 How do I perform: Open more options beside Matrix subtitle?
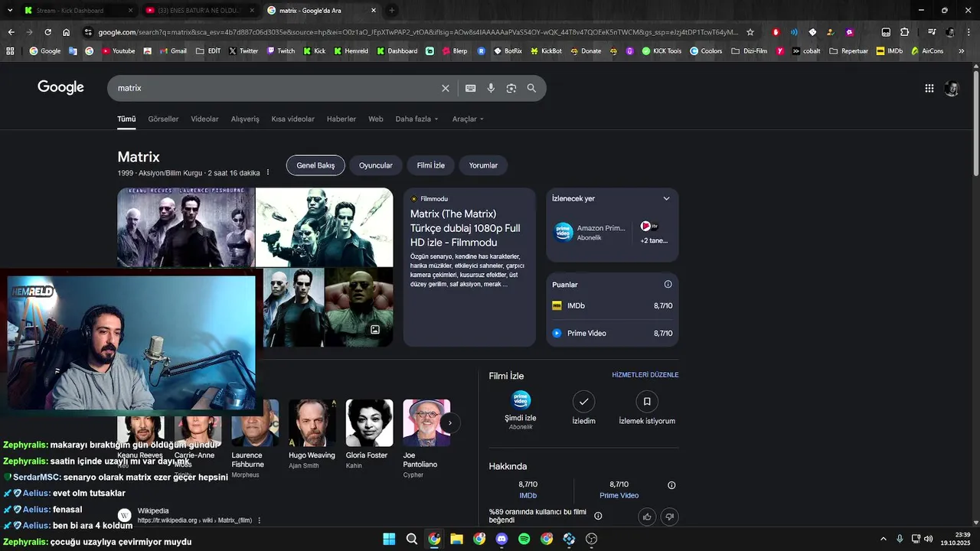pos(267,173)
